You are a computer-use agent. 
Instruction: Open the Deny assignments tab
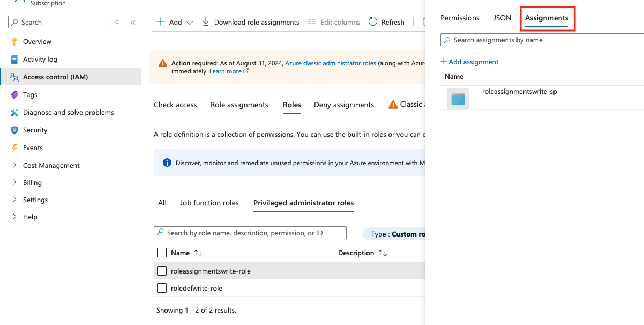click(x=344, y=105)
